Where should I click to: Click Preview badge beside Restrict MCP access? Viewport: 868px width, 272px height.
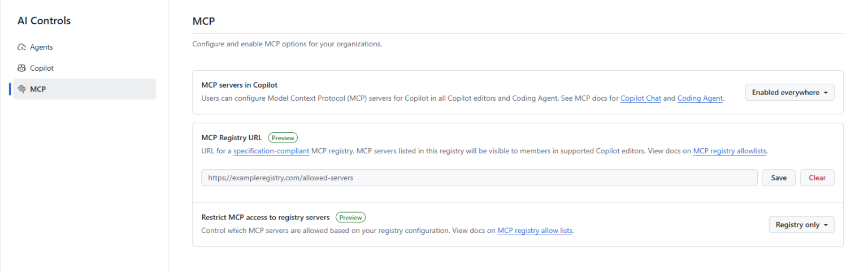351,217
